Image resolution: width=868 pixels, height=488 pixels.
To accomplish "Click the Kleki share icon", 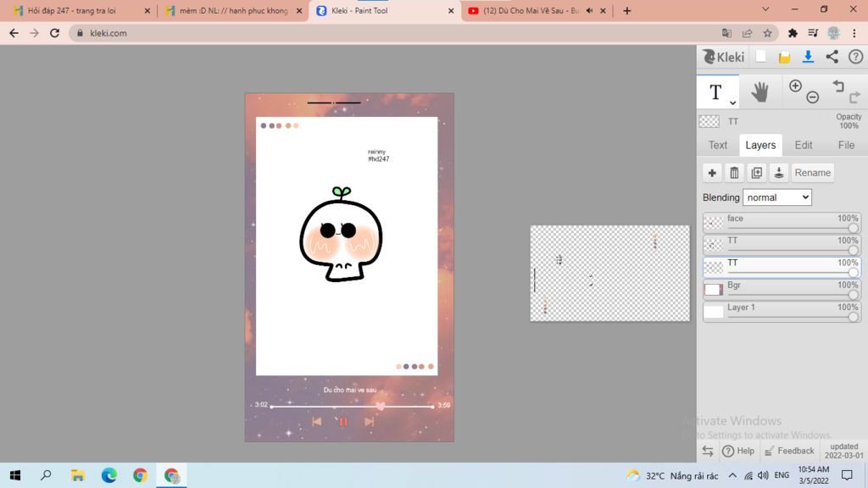I will (x=832, y=57).
